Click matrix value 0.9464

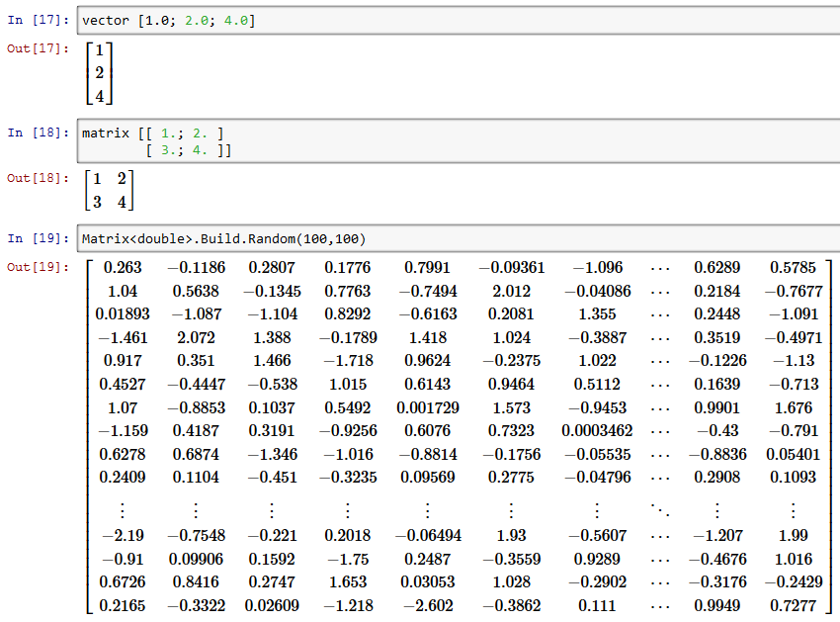point(511,385)
